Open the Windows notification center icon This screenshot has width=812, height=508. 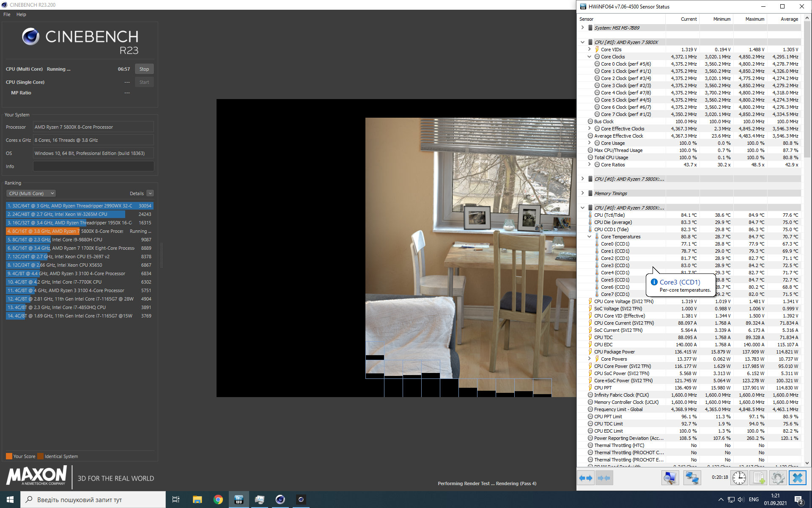click(799, 500)
